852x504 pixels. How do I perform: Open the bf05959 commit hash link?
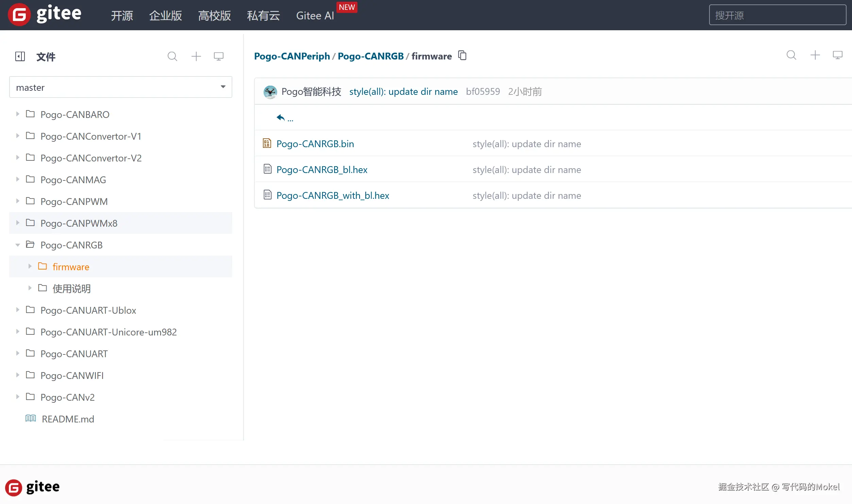483,92
